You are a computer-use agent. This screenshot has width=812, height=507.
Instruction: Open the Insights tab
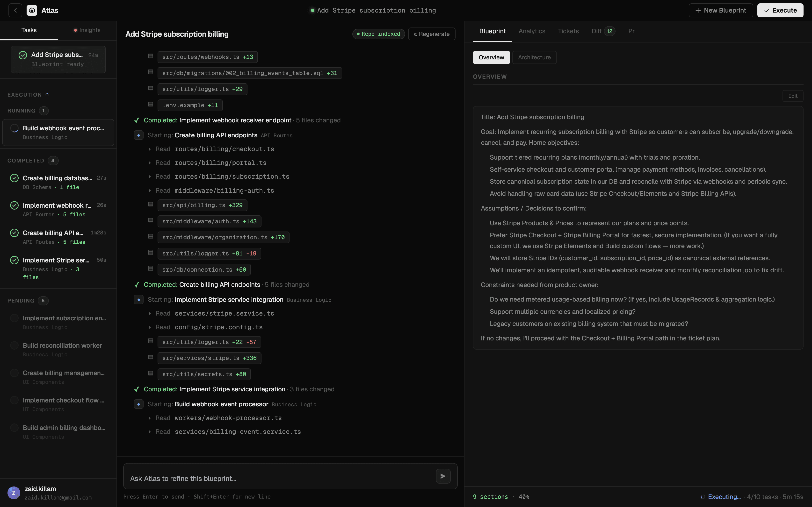click(87, 30)
